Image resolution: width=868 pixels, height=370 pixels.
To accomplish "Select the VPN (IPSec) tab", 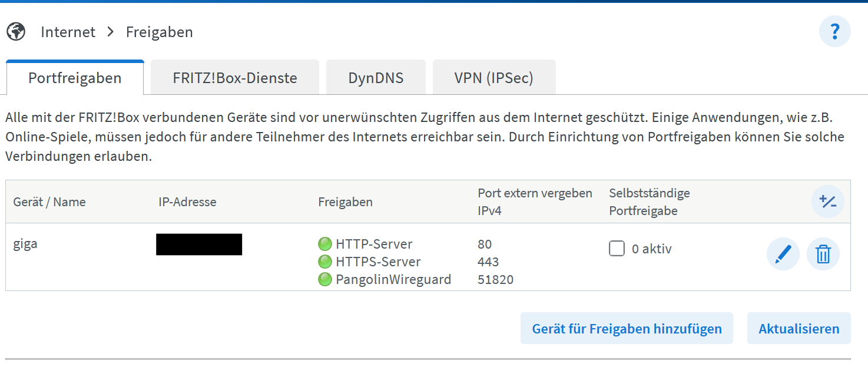I will [493, 78].
